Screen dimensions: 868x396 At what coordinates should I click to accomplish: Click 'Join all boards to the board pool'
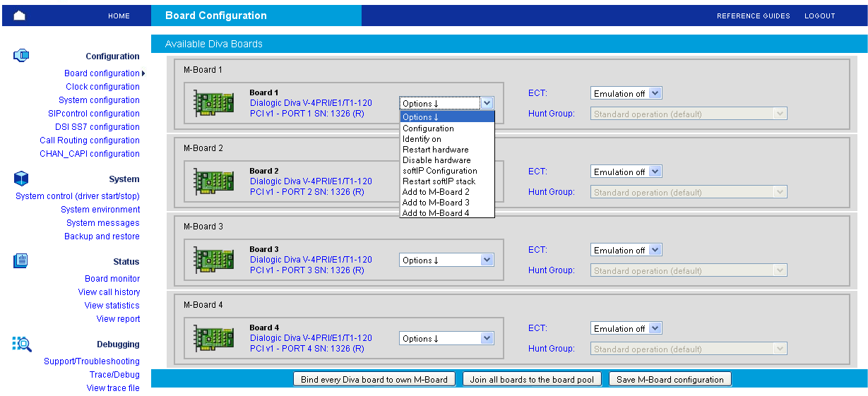[x=533, y=380]
